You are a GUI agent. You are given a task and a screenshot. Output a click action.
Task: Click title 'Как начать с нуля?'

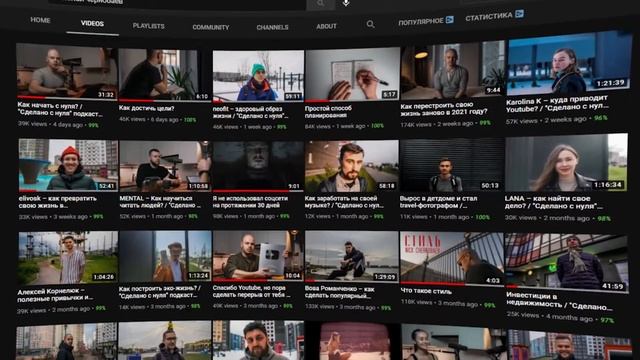click(60, 110)
